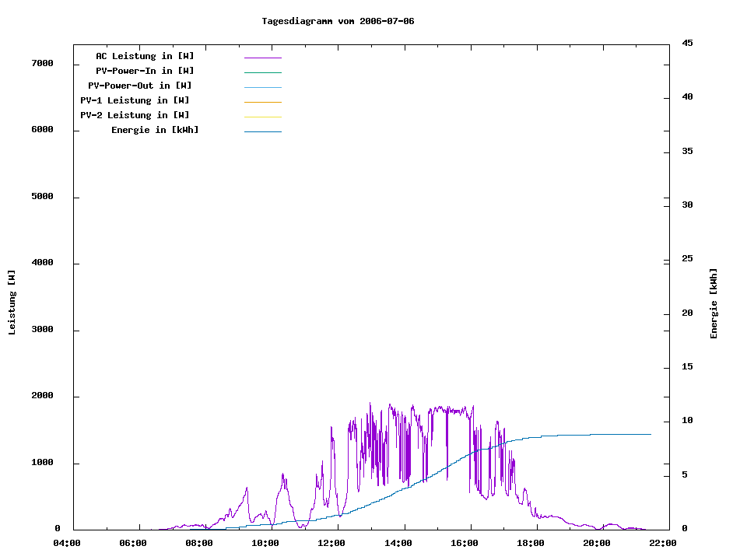
Task: Click the 10 value on the right axis
Action: [x=687, y=421]
